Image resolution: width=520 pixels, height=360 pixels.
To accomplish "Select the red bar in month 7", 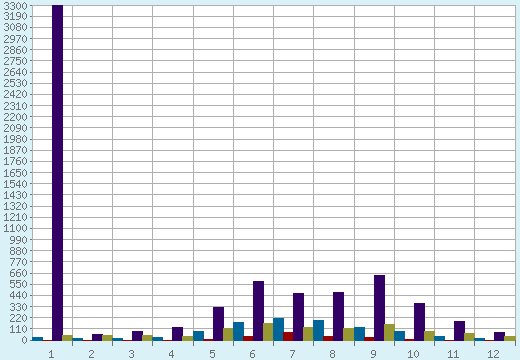I will tap(288, 336).
